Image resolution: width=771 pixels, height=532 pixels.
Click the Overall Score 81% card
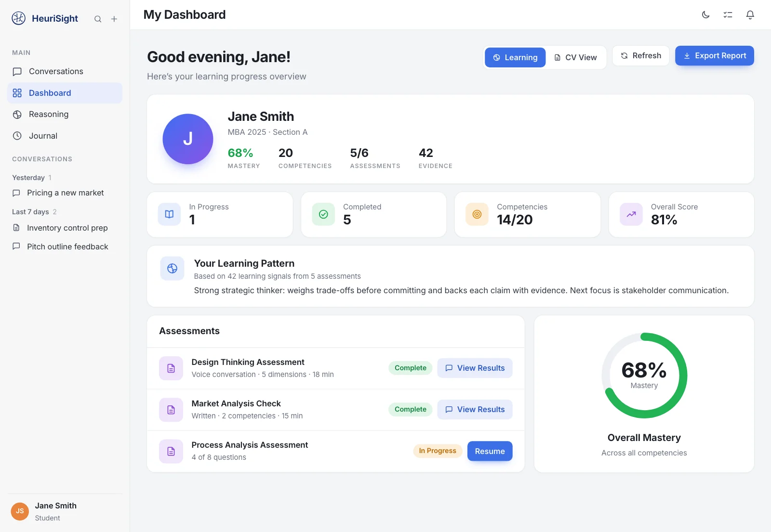[x=681, y=215]
